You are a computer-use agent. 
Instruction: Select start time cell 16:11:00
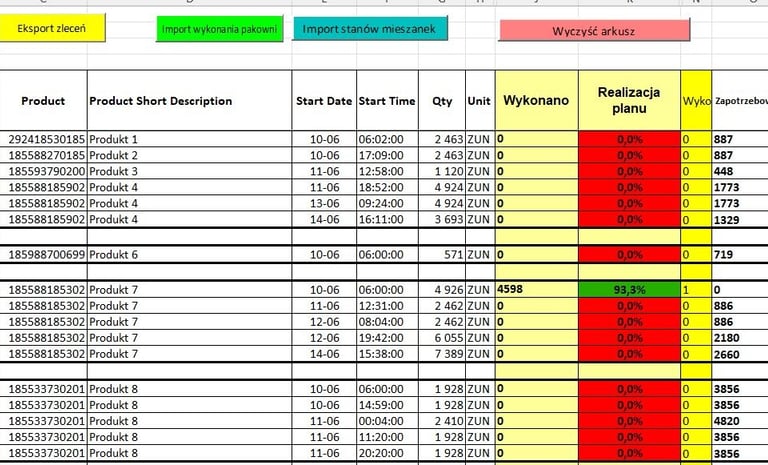(x=387, y=220)
